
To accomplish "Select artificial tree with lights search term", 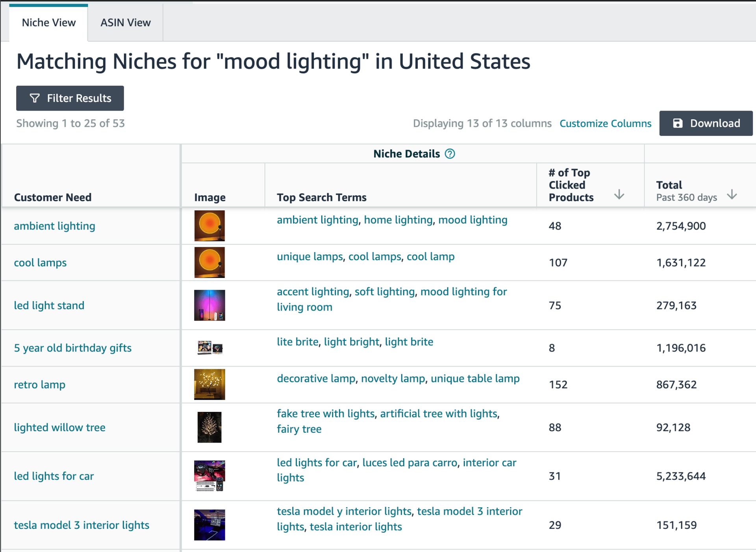I will pyautogui.click(x=439, y=414).
